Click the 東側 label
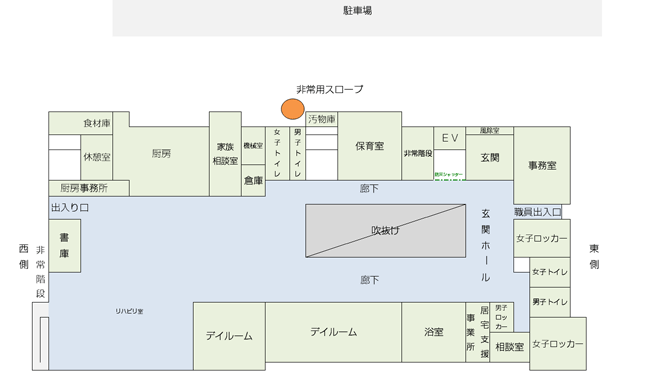 click(x=594, y=257)
